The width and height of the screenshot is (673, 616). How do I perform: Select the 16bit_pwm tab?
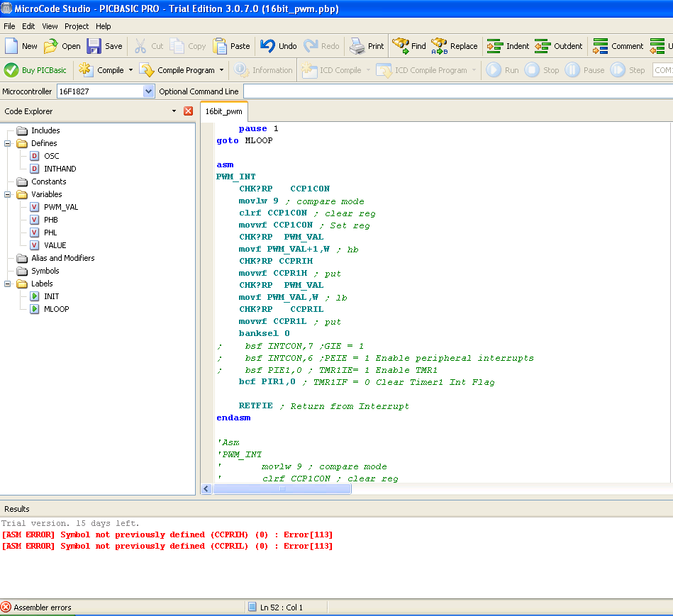(224, 111)
